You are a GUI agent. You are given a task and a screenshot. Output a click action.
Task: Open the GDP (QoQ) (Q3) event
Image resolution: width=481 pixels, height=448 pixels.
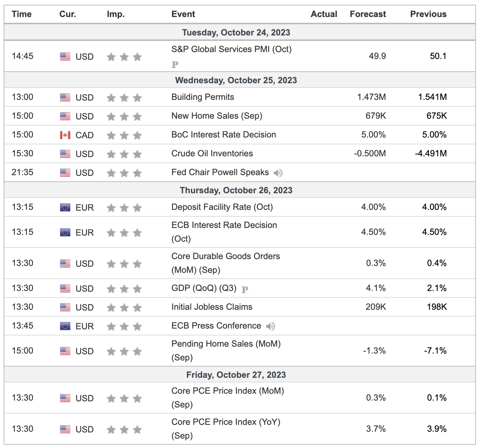pos(204,288)
